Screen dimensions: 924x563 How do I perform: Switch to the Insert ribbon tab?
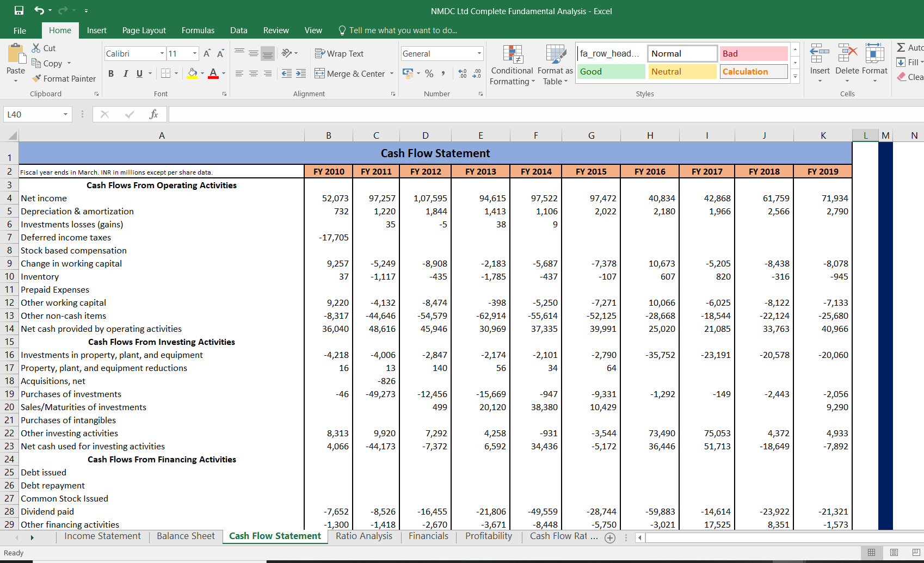pyautogui.click(x=97, y=30)
